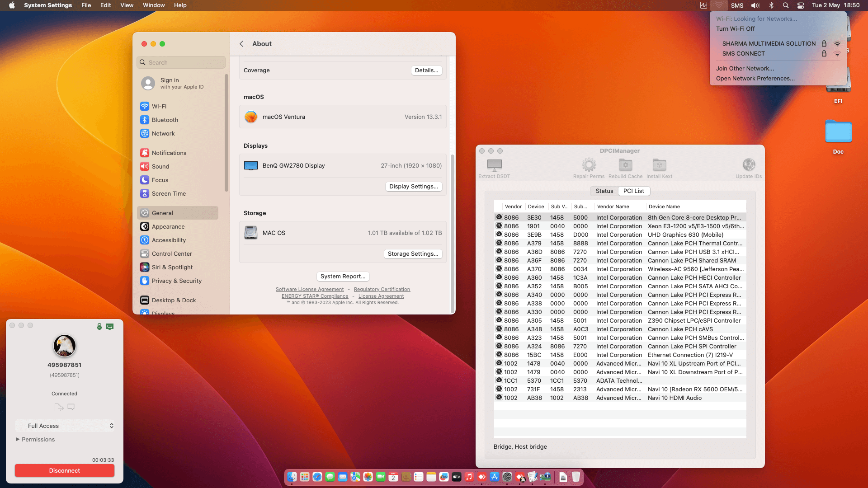Open the Trash in the Dock

[576, 477]
